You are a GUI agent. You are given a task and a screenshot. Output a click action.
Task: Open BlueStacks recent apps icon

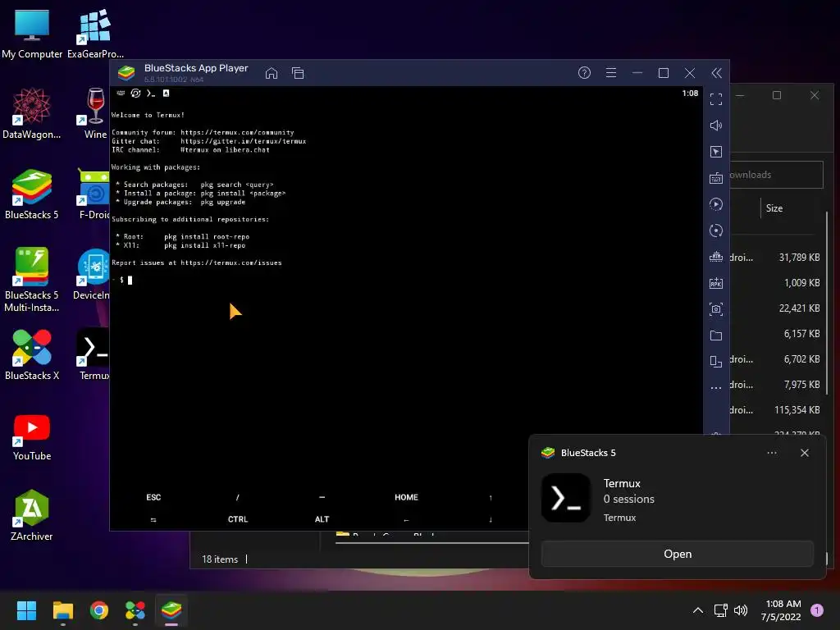tap(298, 73)
